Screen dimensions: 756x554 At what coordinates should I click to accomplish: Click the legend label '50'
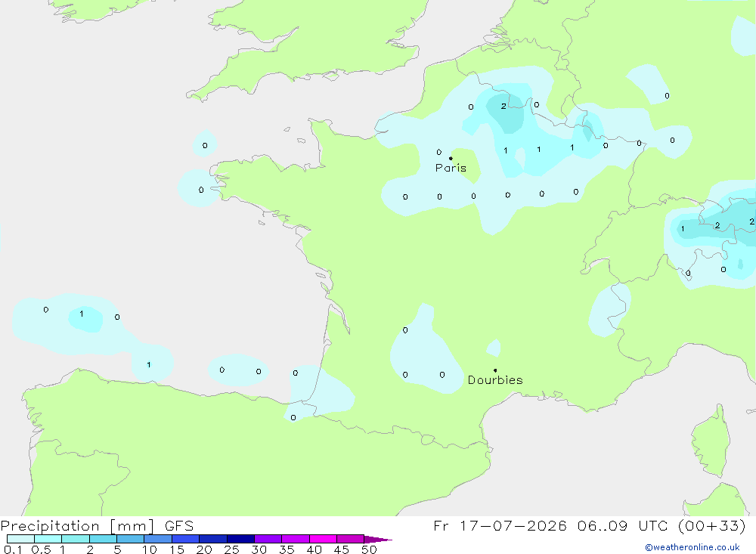click(369, 549)
